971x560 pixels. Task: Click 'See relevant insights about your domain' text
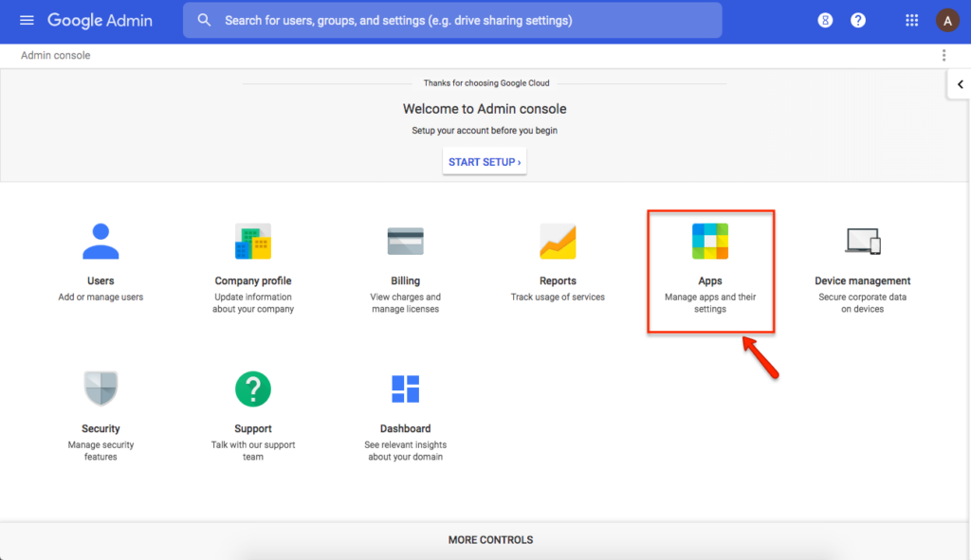point(405,451)
